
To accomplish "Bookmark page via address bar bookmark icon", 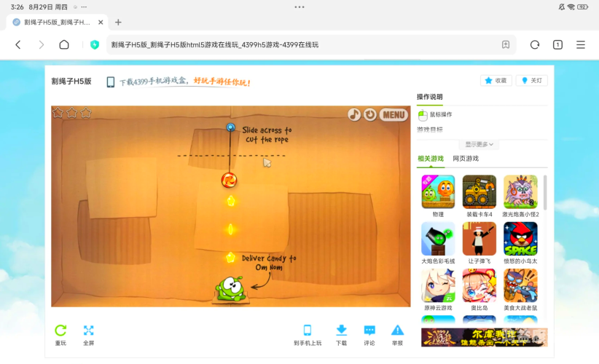I will 506,44.
